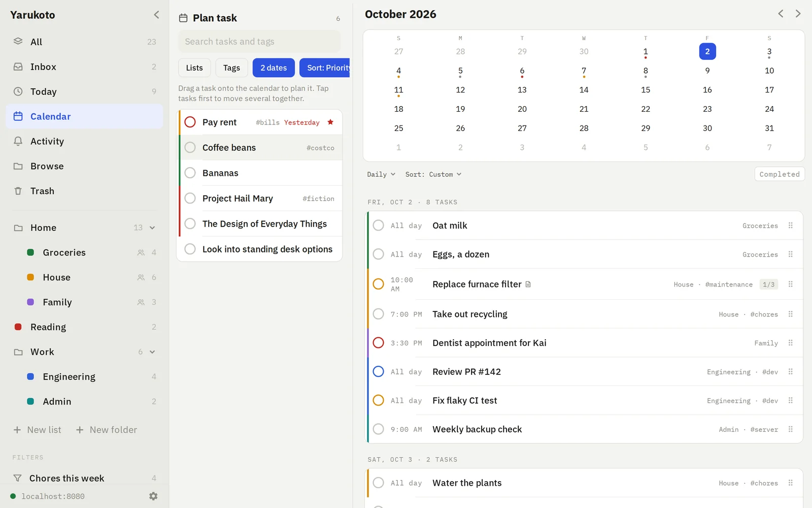This screenshot has width=812, height=508.
Task: Open settings gear next to localhost
Action: pyautogui.click(x=153, y=496)
